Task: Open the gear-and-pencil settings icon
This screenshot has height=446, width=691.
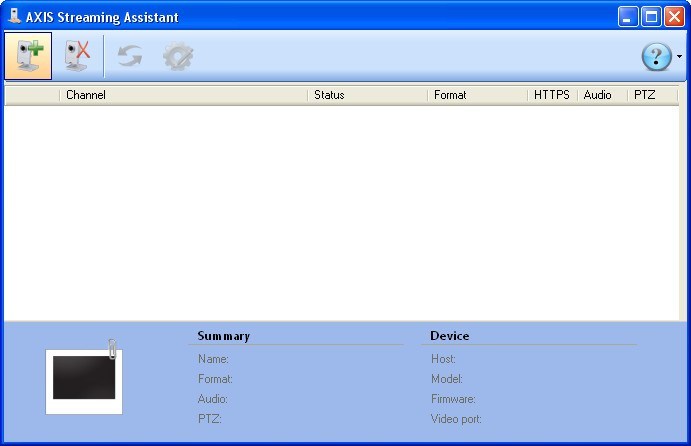Action: [x=178, y=56]
